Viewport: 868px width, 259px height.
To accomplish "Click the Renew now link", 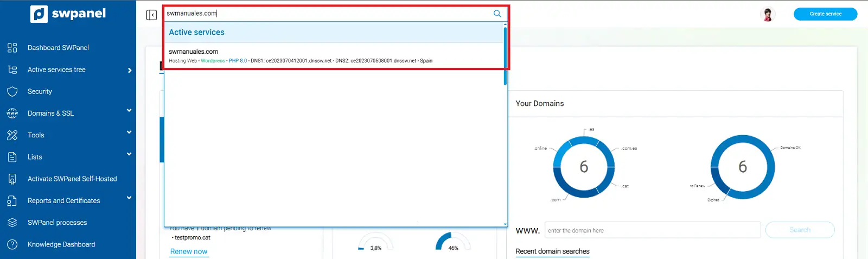I will click(x=189, y=251).
